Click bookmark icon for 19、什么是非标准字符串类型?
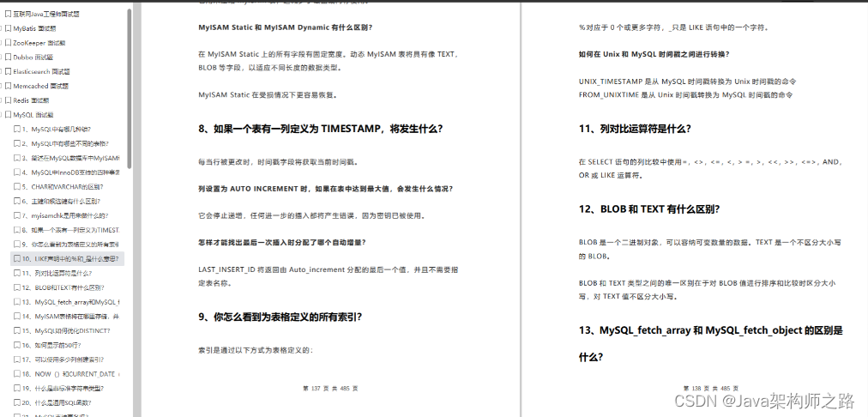Viewport: 868px width, 417px height. 16,388
